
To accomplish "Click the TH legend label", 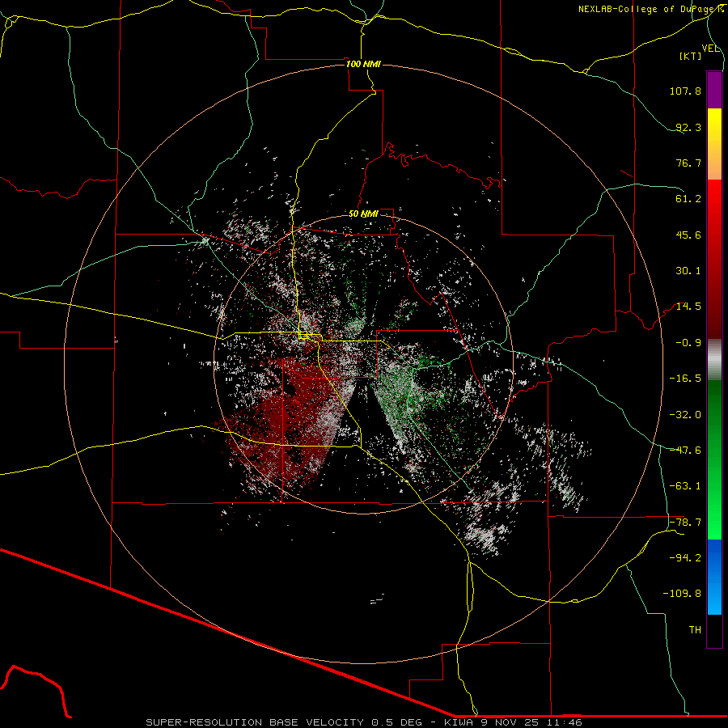I will point(695,630).
